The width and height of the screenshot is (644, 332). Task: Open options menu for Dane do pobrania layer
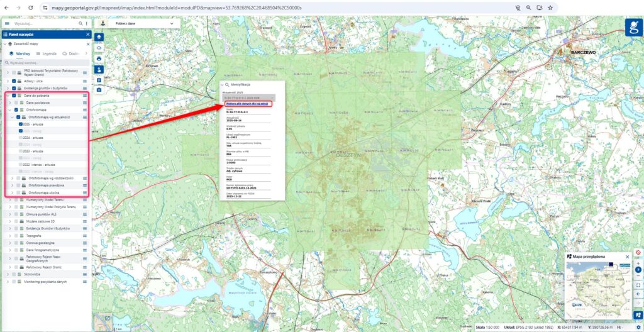pyautogui.click(x=85, y=96)
